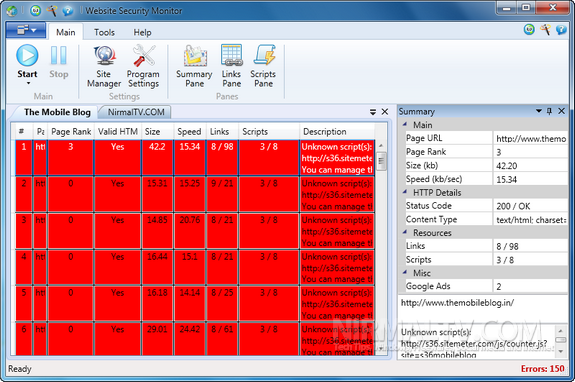Click the Ready status bar text
Viewport: 575px width, 382px height.
click(x=20, y=369)
